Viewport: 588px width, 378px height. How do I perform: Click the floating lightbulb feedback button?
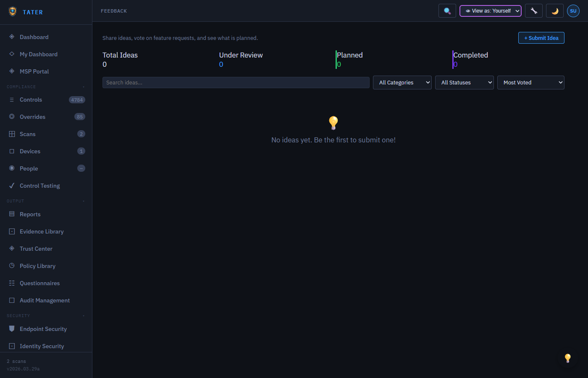click(x=568, y=358)
